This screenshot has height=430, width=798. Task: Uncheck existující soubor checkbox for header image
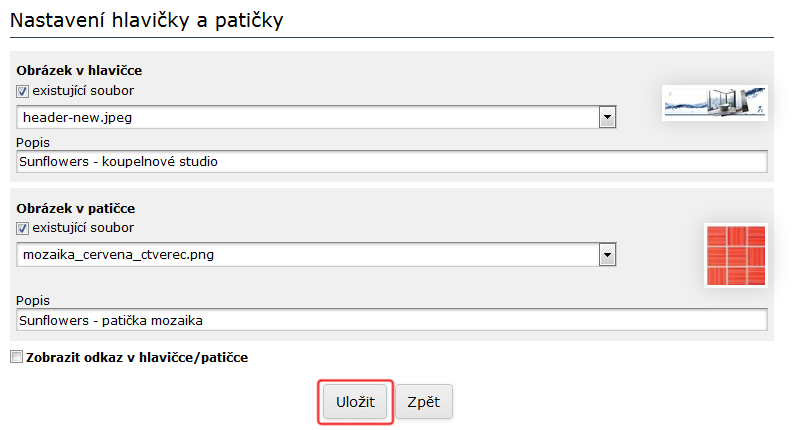pyautogui.click(x=23, y=91)
